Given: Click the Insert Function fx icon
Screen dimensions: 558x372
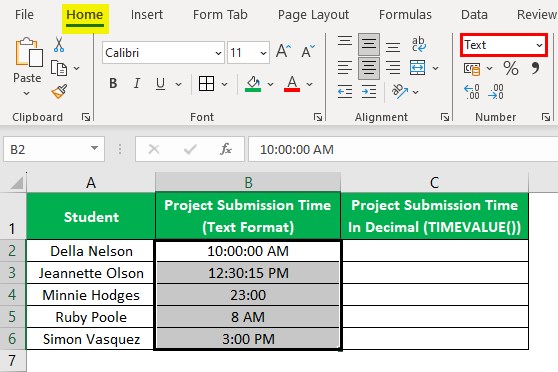Looking at the screenshot, I should pos(226,149).
